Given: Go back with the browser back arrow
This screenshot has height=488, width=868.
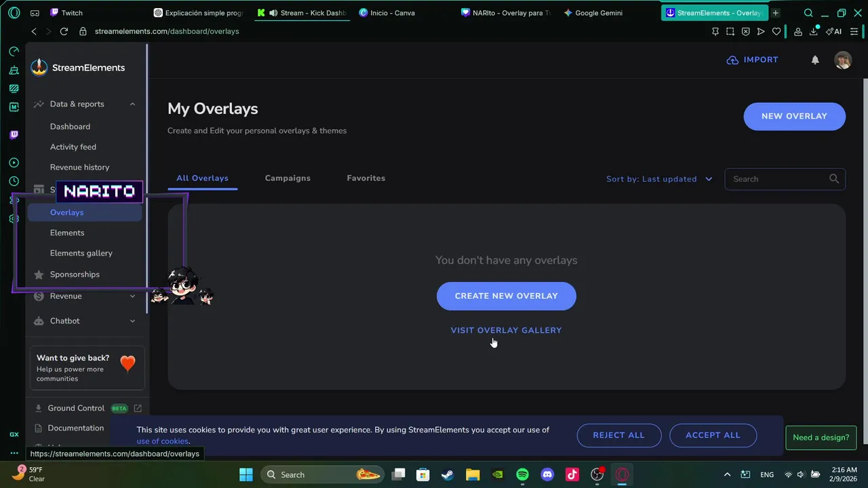Looking at the screenshot, I should tap(34, 31).
